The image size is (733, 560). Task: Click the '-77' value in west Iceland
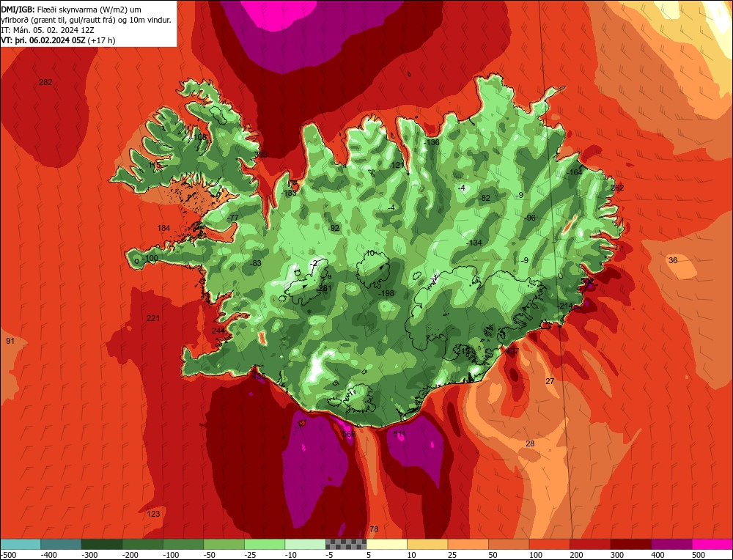click(x=233, y=218)
